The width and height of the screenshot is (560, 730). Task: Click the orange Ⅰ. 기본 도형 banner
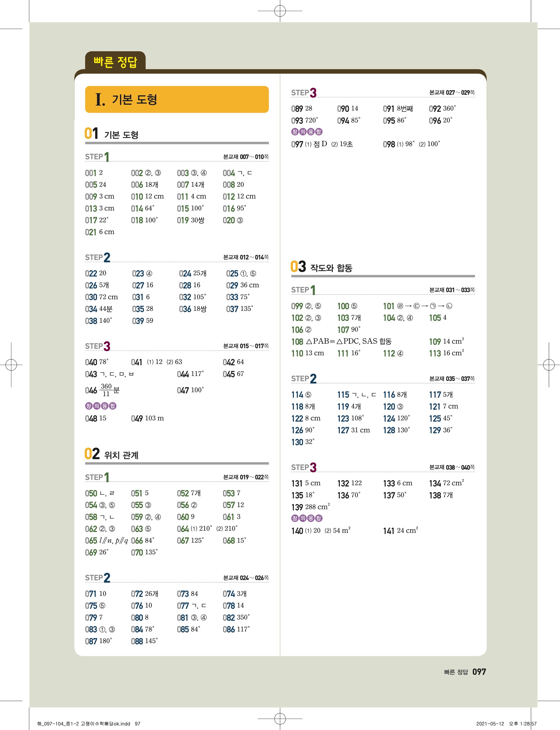click(x=177, y=99)
